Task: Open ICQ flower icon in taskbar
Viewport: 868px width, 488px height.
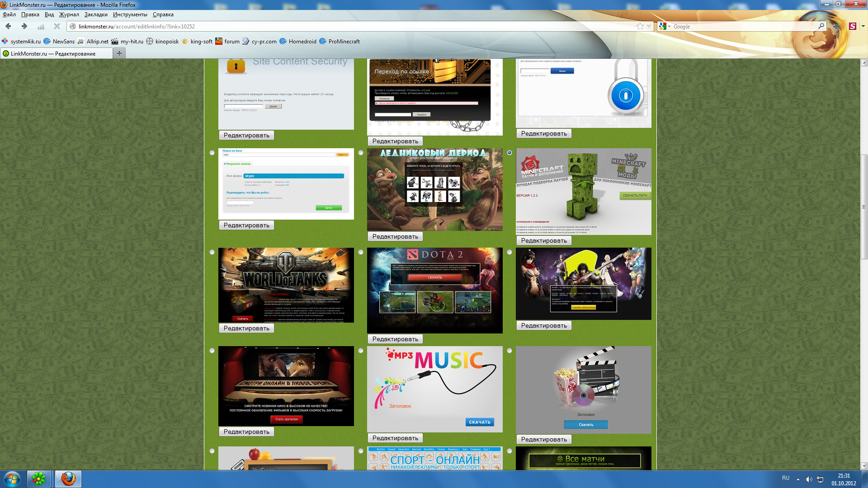Action: click(x=39, y=479)
